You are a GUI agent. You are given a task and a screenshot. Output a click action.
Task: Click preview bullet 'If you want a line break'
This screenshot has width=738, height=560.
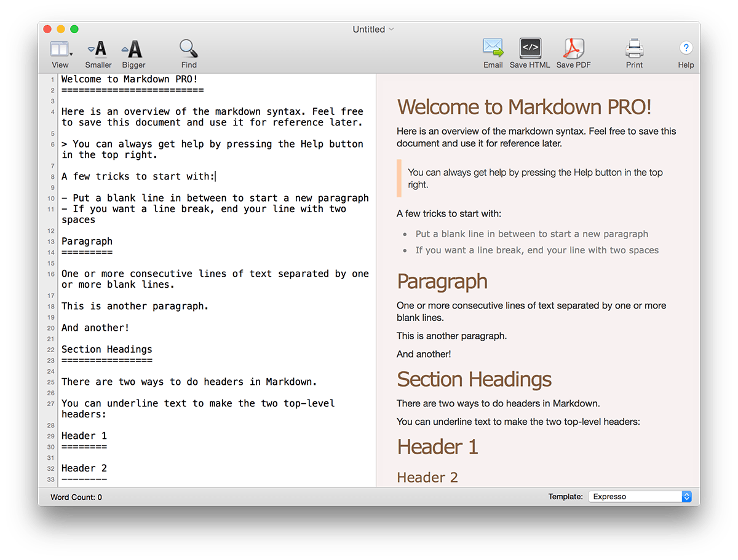(537, 250)
